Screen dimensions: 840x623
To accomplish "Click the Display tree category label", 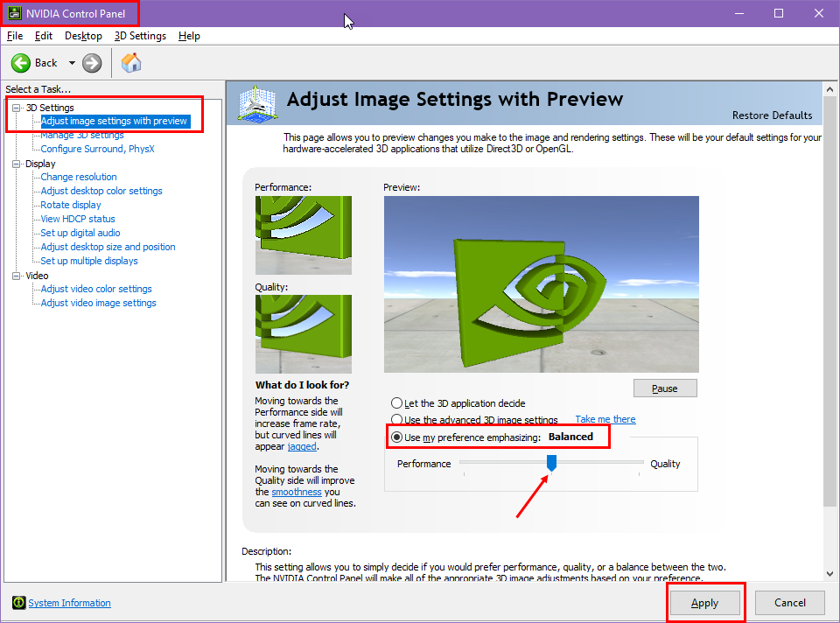I will point(40,164).
